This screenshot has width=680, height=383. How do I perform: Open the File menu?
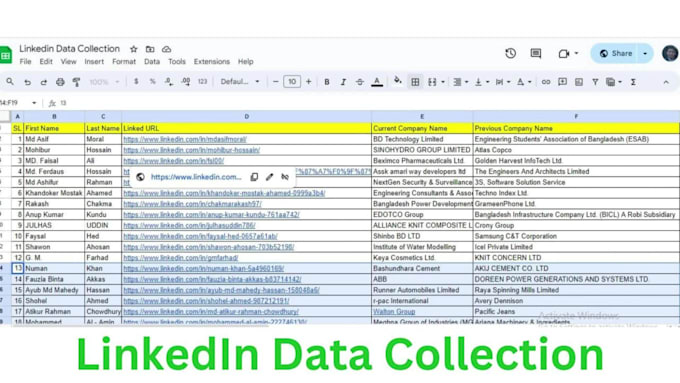click(x=25, y=62)
